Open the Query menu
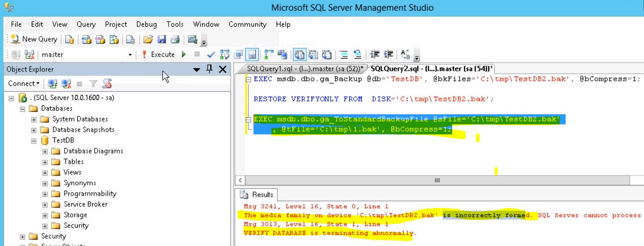 [86, 24]
